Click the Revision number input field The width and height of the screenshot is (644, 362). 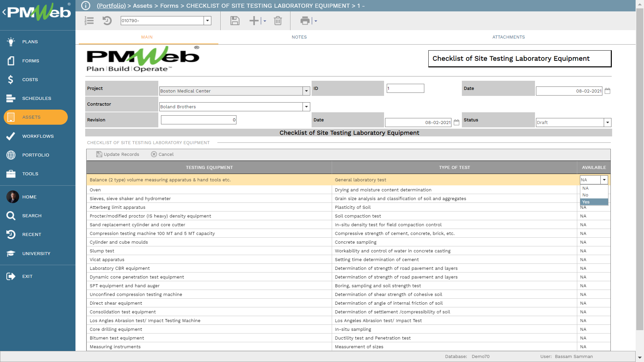coord(199,120)
